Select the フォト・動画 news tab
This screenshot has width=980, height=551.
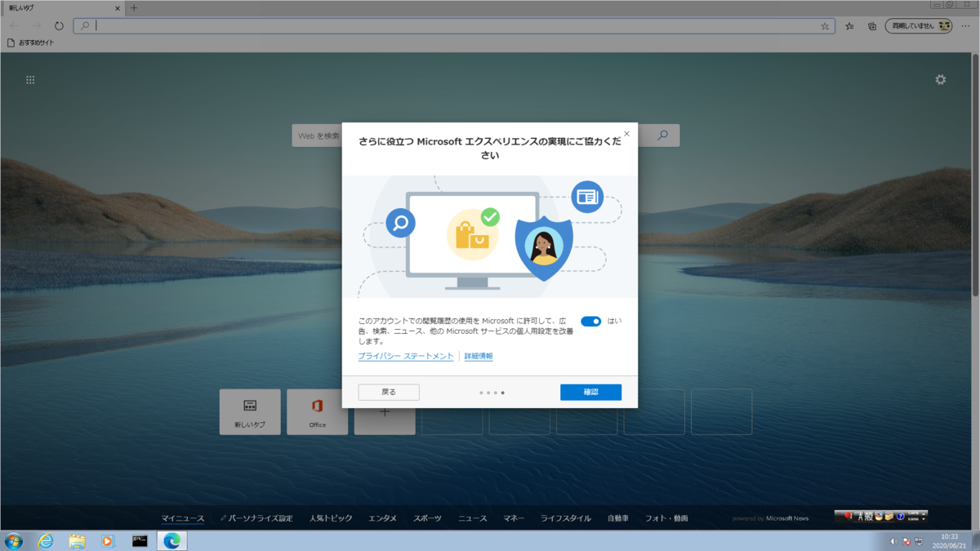coord(666,518)
